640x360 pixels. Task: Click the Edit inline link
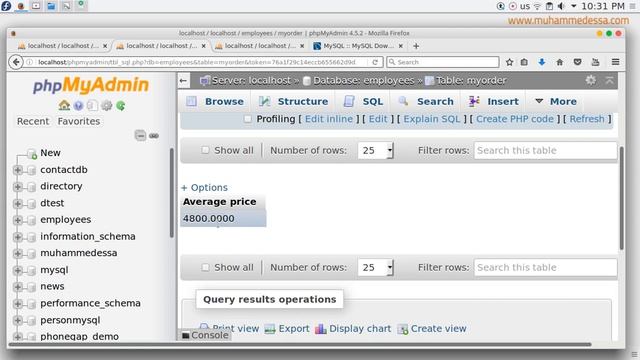tap(329, 119)
